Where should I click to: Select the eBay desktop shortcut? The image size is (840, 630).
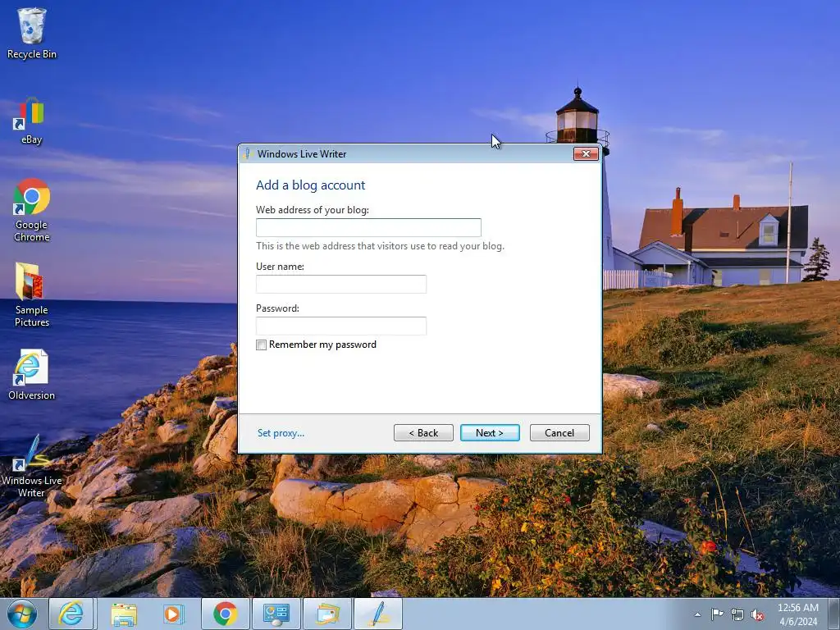pyautogui.click(x=32, y=121)
